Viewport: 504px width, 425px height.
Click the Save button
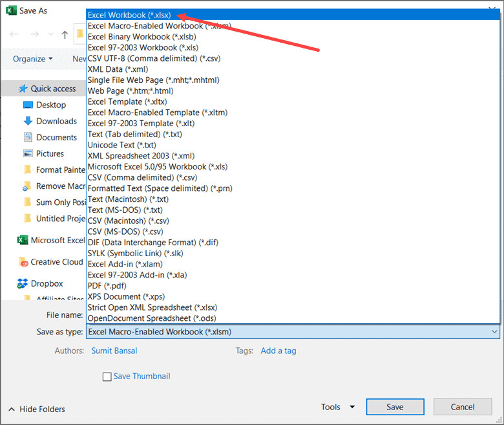click(x=395, y=407)
